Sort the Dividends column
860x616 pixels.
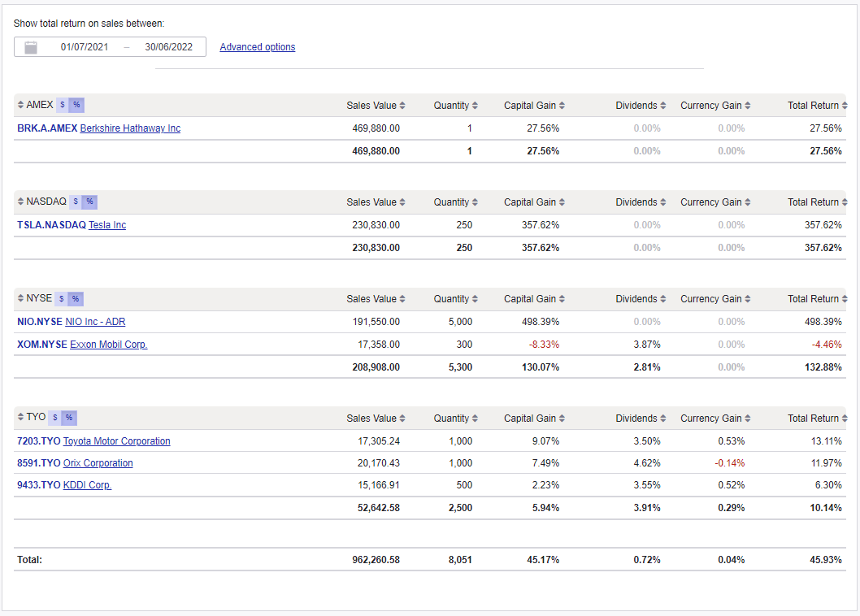[x=662, y=105]
